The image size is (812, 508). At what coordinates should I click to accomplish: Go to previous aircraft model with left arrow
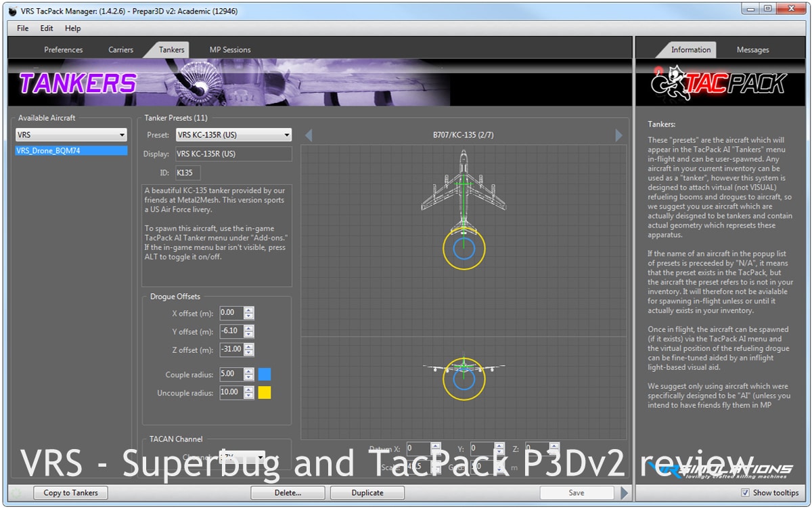click(309, 135)
